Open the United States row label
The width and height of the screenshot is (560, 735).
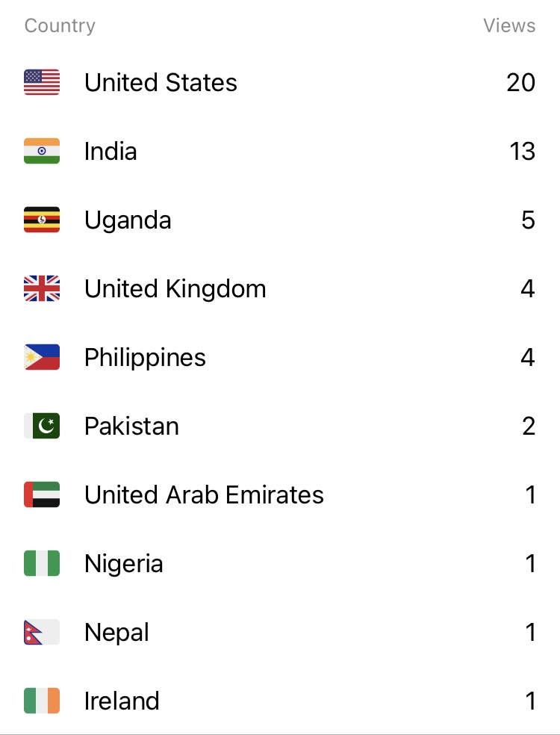click(161, 82)
